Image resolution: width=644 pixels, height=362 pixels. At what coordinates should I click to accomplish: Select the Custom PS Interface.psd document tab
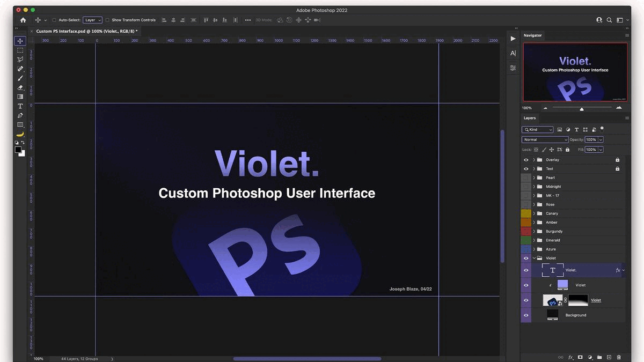[x=86, y=31]
